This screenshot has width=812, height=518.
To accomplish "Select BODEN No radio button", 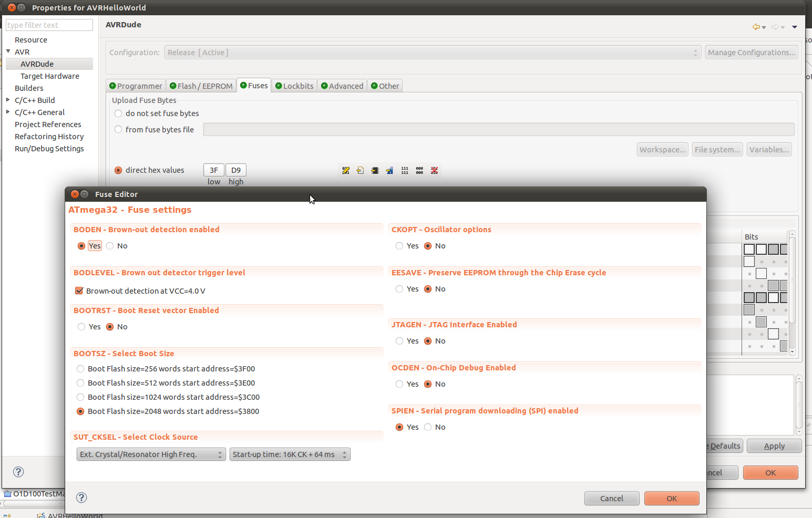I will pos(110,246).
